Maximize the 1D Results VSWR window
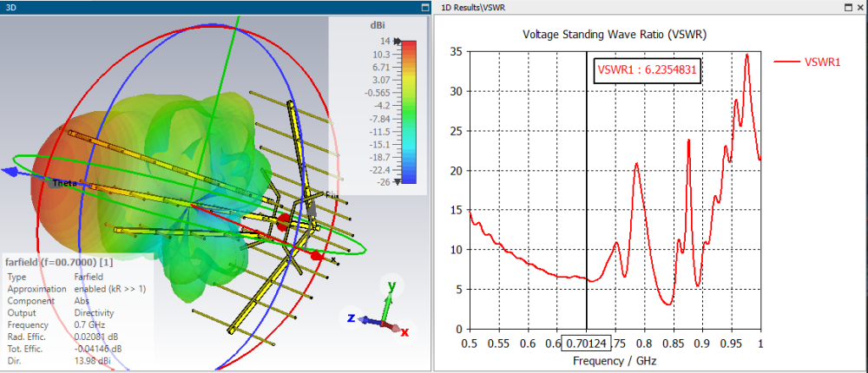This screenshot has width=868, height=373. click(846, 7)
